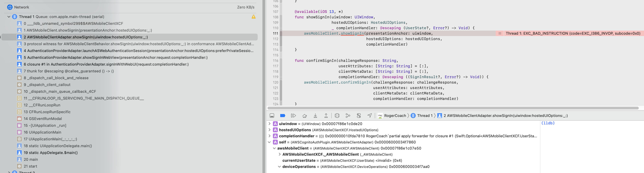Hide the debug area
The height and width of the screenshot is (173, 644).
click(272, 115)
